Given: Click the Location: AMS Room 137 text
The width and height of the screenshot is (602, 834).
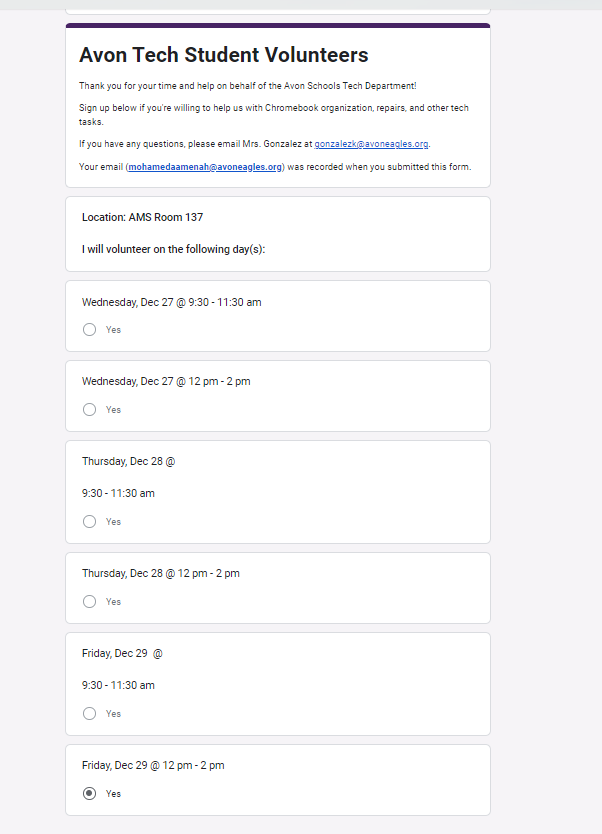Looking at the screenshot, I should pyautogui.click(x=143, y=217).
